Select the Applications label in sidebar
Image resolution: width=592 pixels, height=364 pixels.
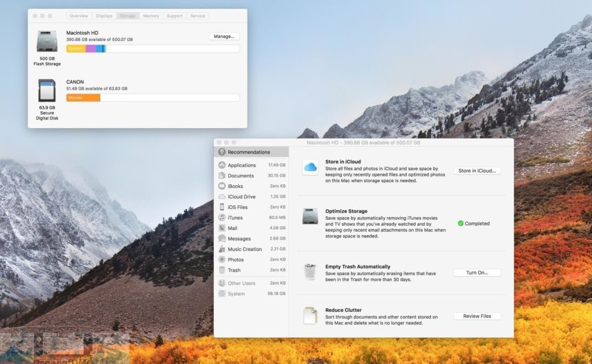click(x=242, y=165)
